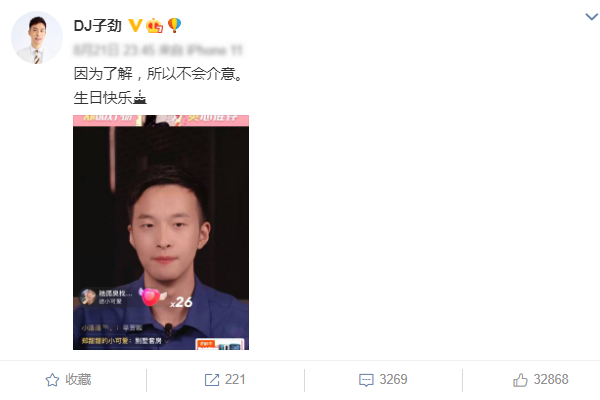Click the star favorite icon

pyautogui.click(x=52, y=380)
